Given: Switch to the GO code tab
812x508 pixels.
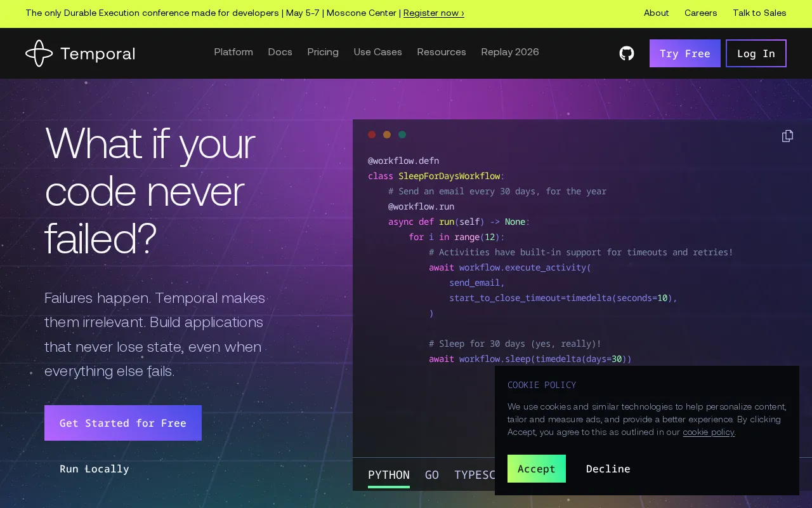Looking at the screenshot, I should [x=432, y=475].
